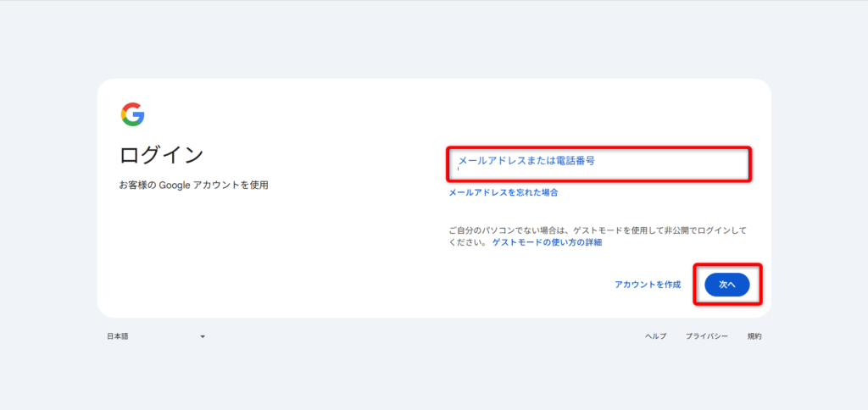Open the 日本語 language dropdown
868x410 pixels.
[x=156, y=336]
